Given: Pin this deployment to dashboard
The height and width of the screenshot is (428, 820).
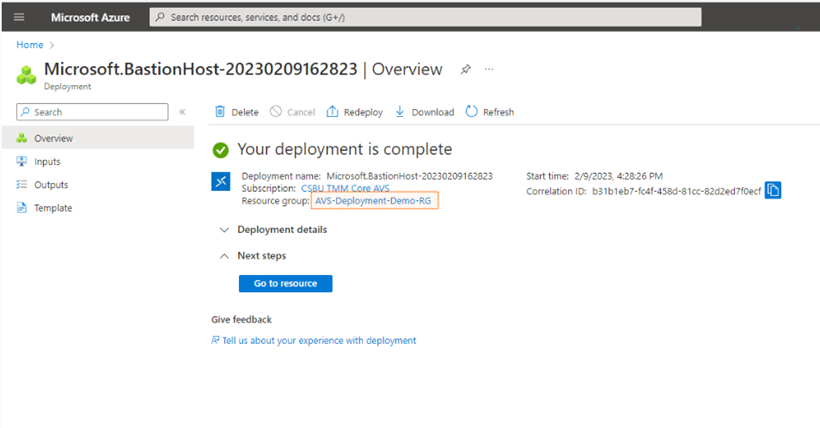Looking at the screenshot, I should [465, 69].
